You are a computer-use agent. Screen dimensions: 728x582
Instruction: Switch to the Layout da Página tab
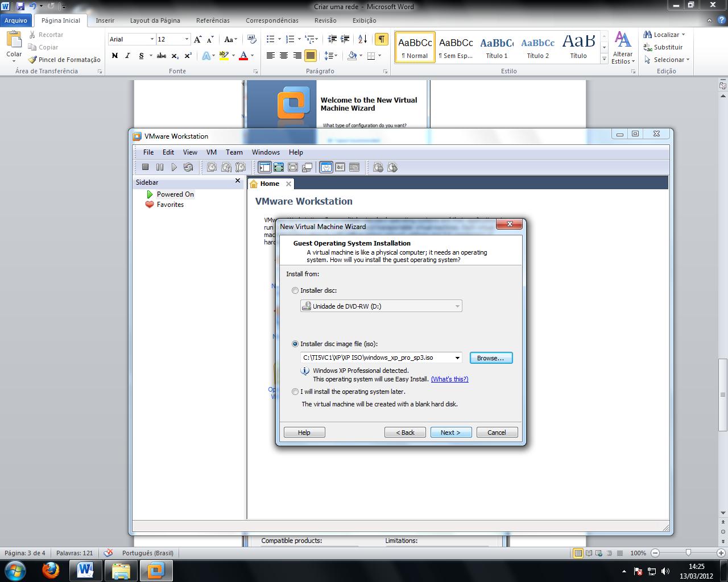pyautogui.click(x=155, y=20)
